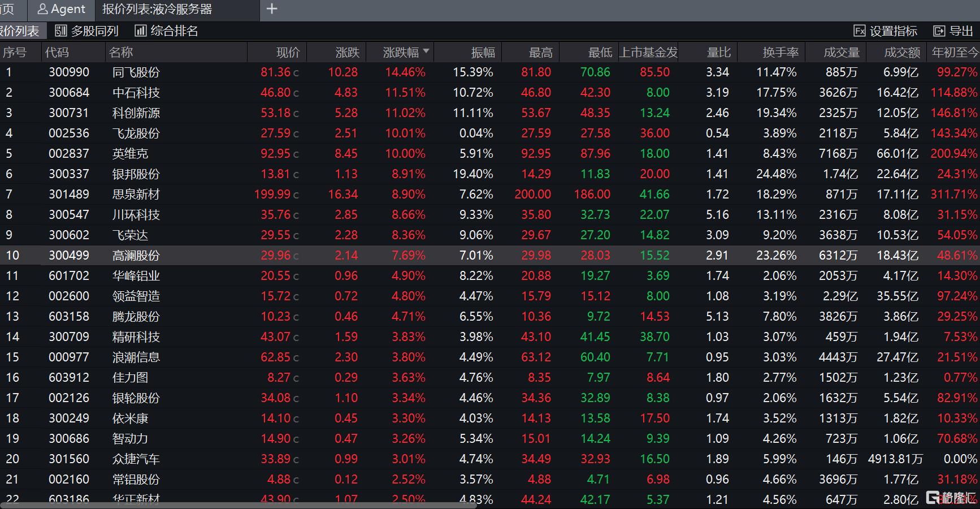Select stock 高澜股份
Image resolution: width=980 pixels, height=509 pixels.
(x=136, y=256)
